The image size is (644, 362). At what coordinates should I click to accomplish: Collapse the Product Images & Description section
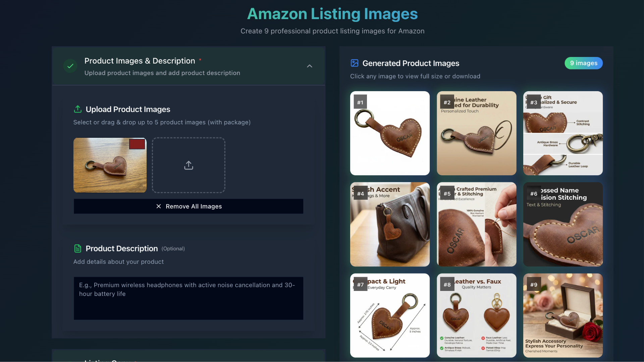click(x=309, y=66)
